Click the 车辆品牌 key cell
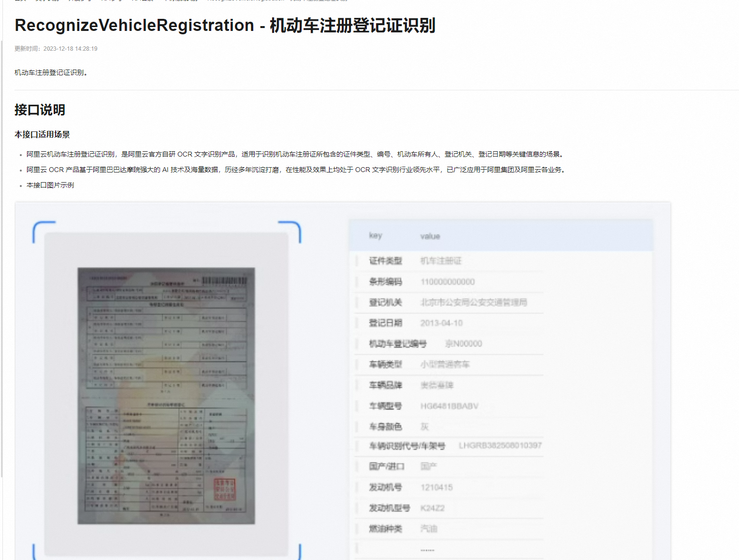The image size is (739, 560). point(385,385)
